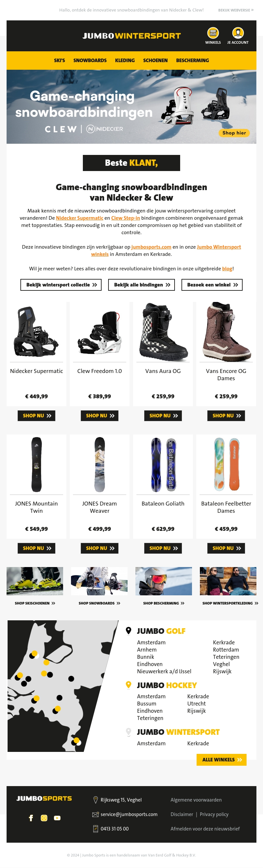Screen dimensions: 263x868
Task: Open Bekijk webversie link at top
Action: click(x=236, y=10)
